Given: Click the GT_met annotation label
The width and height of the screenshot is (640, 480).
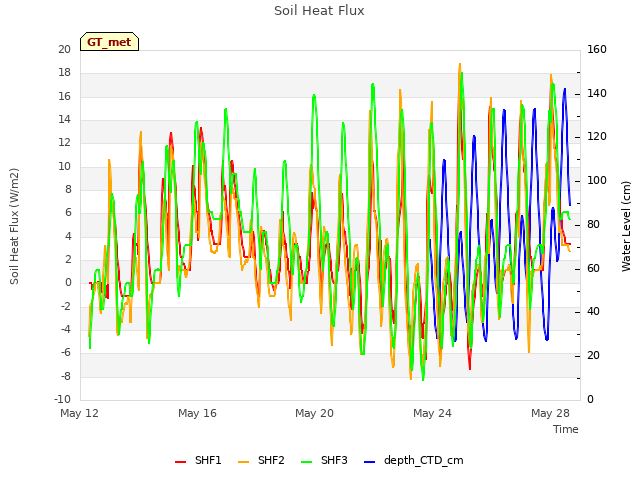Looking at the screenshot, I should [x=109, y=42].
